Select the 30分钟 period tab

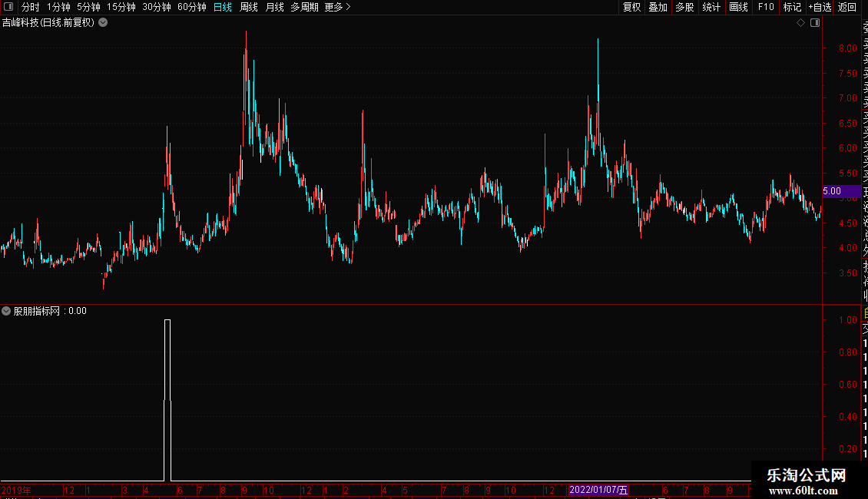click(x=157, y=7)
